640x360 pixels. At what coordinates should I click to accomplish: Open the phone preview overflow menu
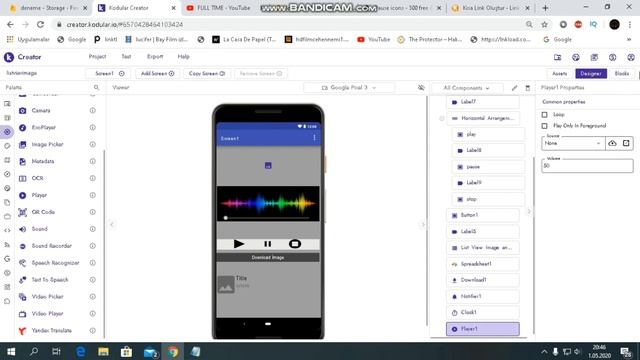click(314, 138)
